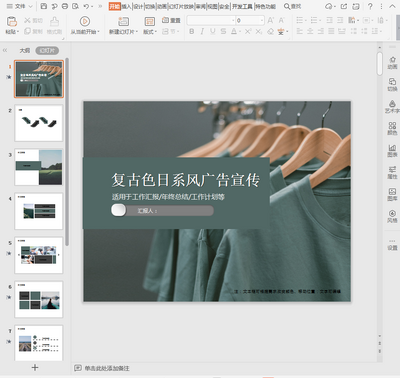Expand the bullet list dropdown arrow
This screenshot has width=400, height=378.
click(306, 20)
